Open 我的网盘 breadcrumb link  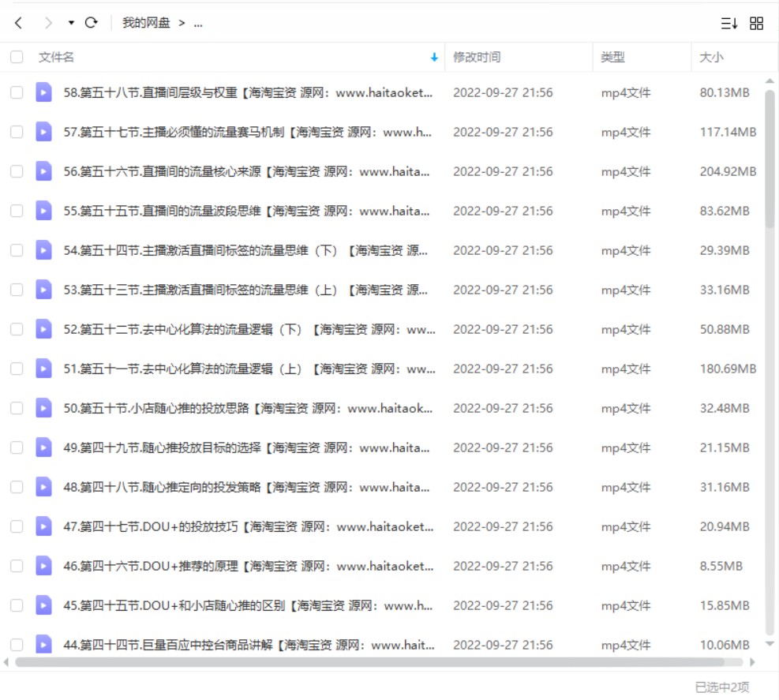coord(146,23)
